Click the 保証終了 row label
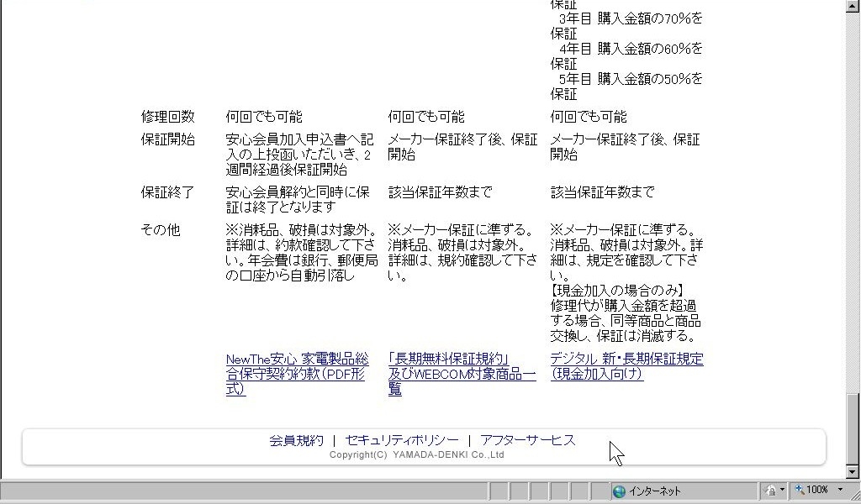This screenshot has width=861, height=504. (x=168, y=192)
